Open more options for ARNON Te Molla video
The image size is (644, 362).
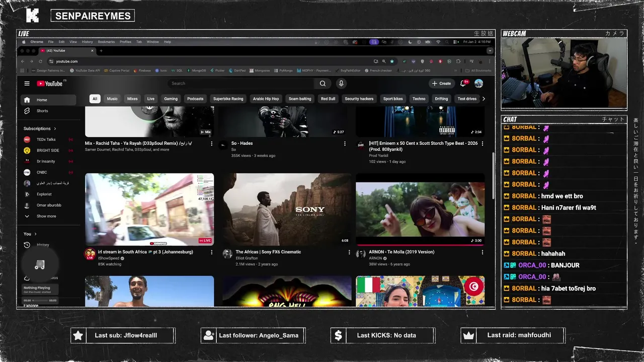tap(482, 252)
